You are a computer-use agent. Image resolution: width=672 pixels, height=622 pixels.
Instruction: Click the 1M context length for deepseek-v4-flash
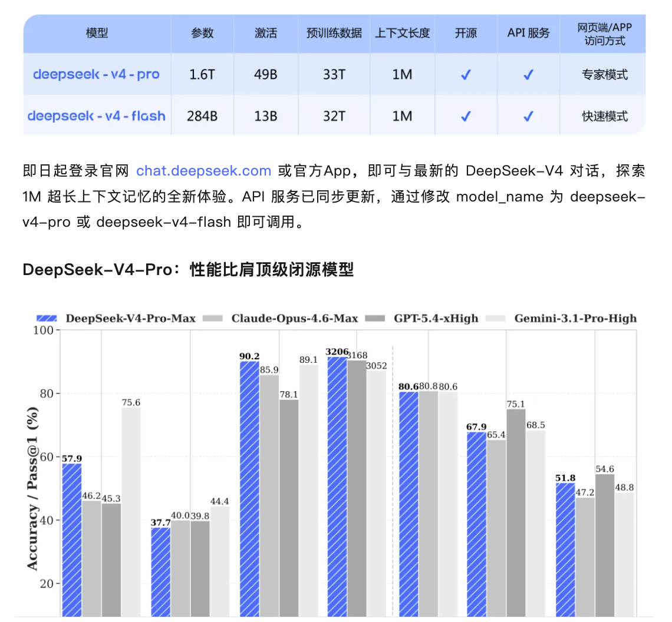click(x=403, y=116)
